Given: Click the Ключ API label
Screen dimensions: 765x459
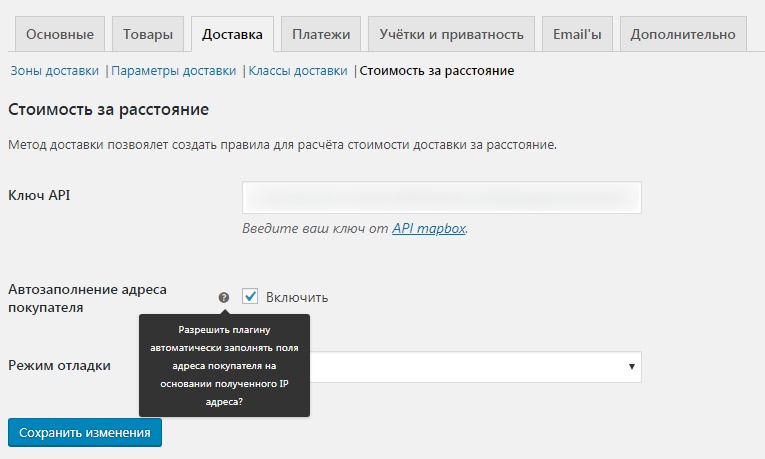Looking at the screenshot, I should click(39, 195).
